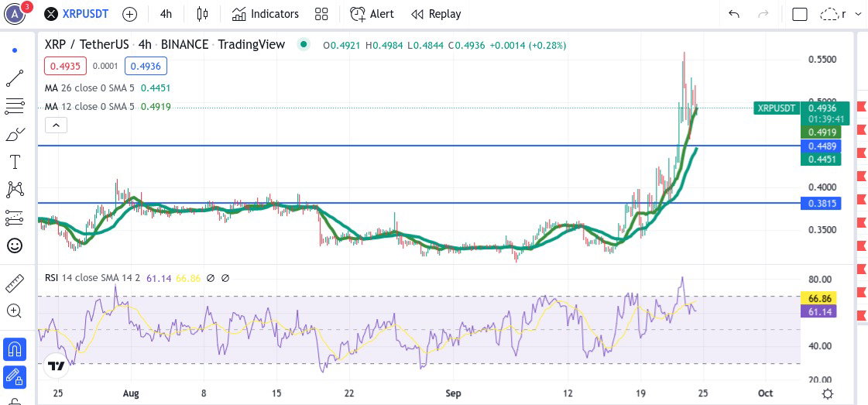Toggle stay in drawing mode pencil-lock
The width and height of the screenshot is (868, 405).
point(15,376)
